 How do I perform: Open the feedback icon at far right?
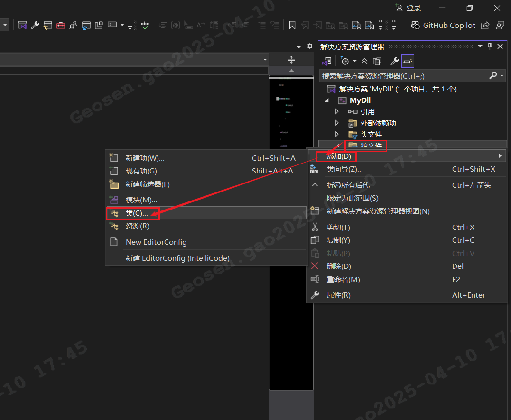(500, 25)
